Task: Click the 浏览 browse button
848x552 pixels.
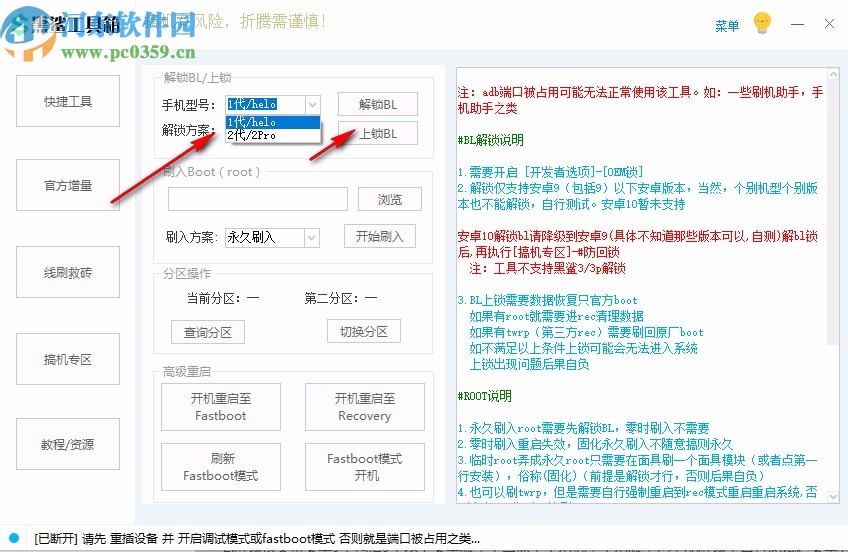Action: pos(389,199)
